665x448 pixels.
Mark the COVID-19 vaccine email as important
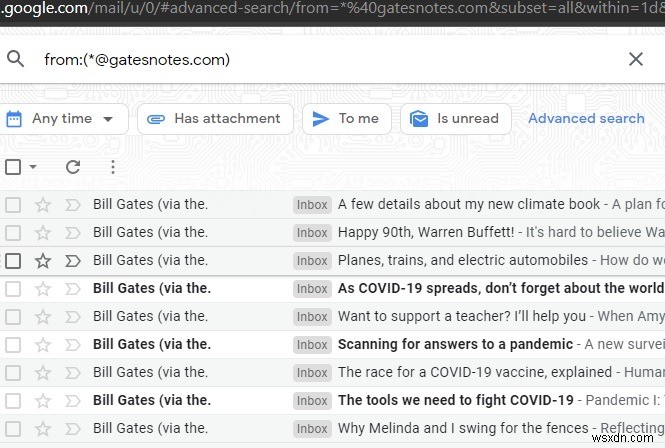72,373
